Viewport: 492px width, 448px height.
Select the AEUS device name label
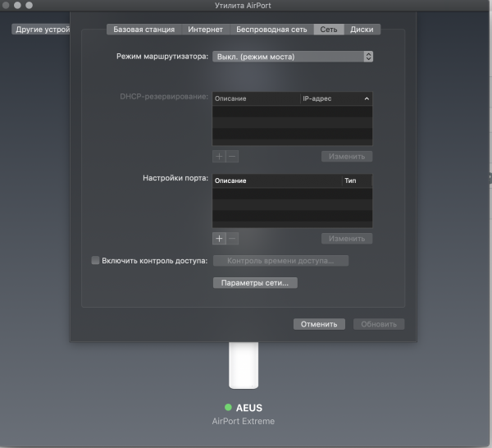pyautogui.click(x=248, y=408)
